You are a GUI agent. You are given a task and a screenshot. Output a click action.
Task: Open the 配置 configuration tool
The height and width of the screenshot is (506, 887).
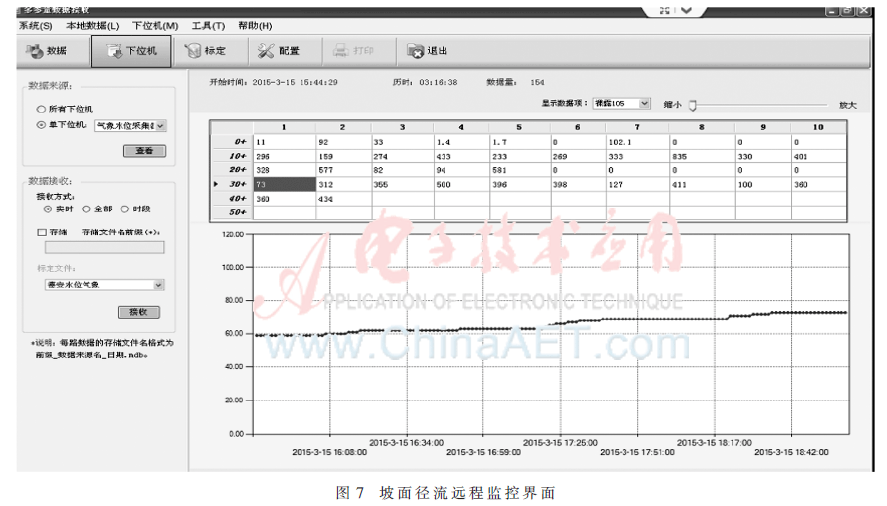(x=278, y=51)
